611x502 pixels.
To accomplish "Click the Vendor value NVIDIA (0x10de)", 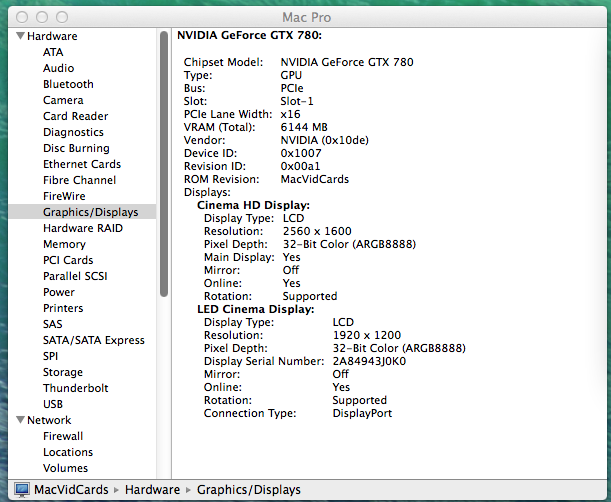I will click(325, 140).
